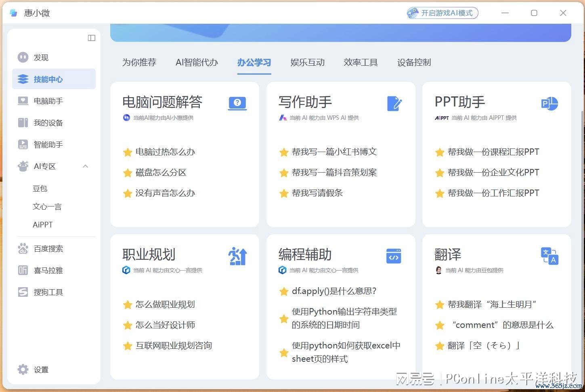Open settings gear icon
The width and height of the screenshot is (585, 392).
(x=23, y=369)
